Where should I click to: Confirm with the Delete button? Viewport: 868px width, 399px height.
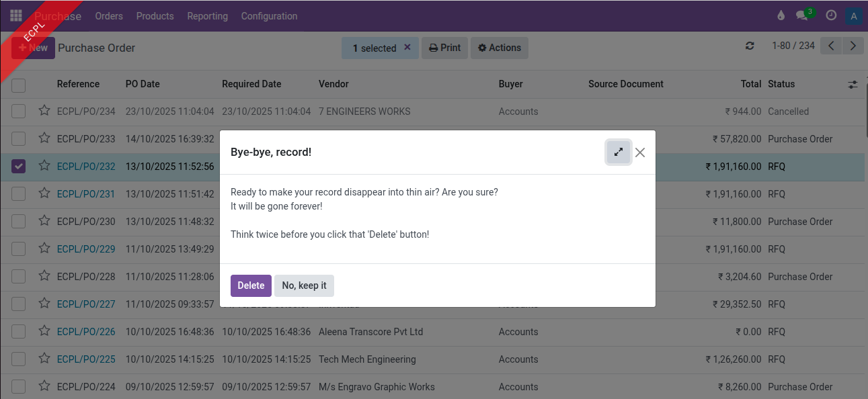click(x=251, y=285)
